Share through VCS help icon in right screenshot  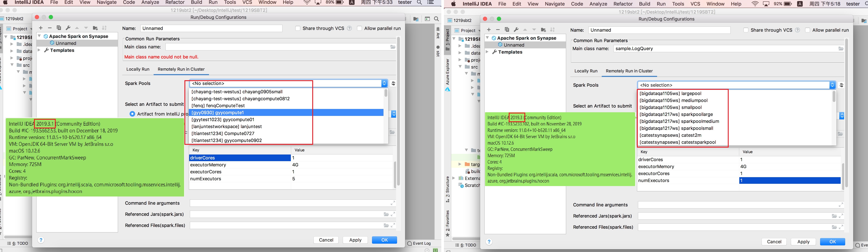(x=798, y=30)
